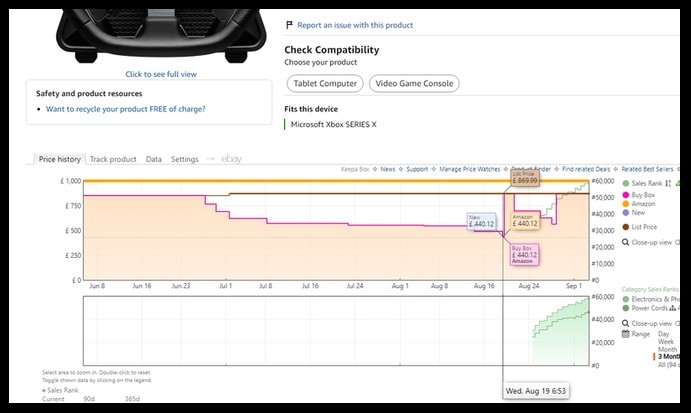The height and width of the screenshot is (413, 691).
Task: Switch to the Track product tab
Action: 113,159
